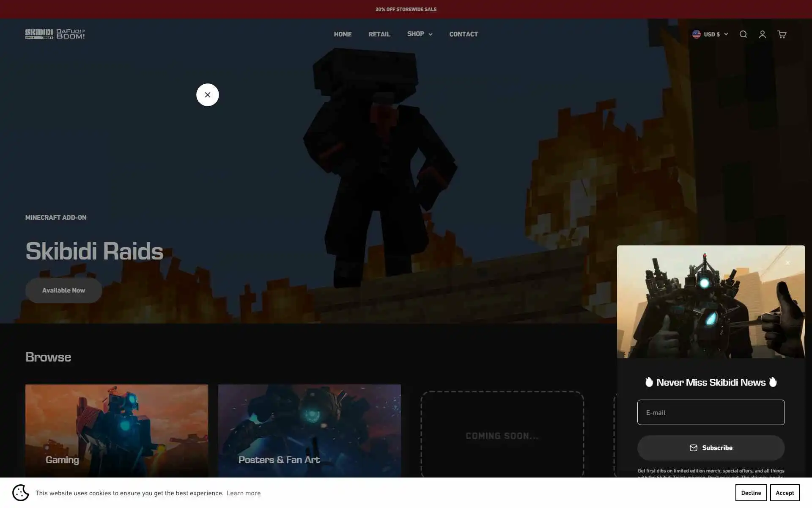Open the Posters & Fan Art category tile
The height and width of the screenshot is (508, 812).
click(x=309, y=431)
